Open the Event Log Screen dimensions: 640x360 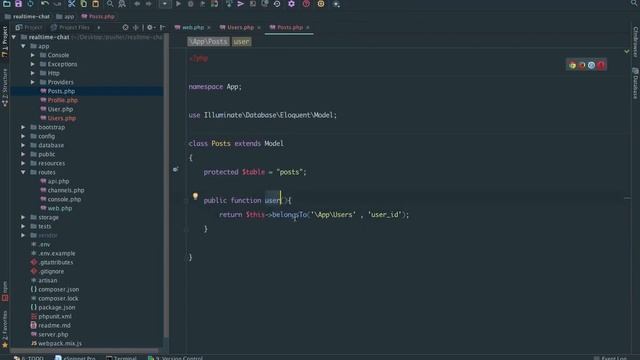click(611, 358)
